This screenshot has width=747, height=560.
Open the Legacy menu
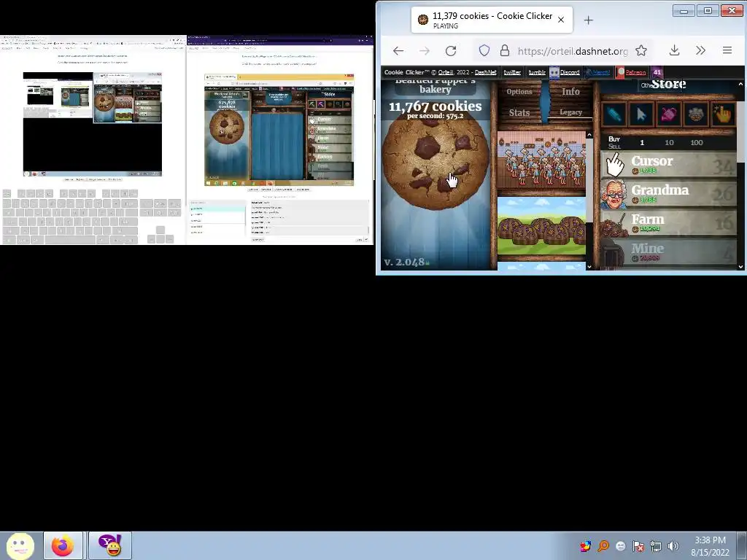click(570, 112)
